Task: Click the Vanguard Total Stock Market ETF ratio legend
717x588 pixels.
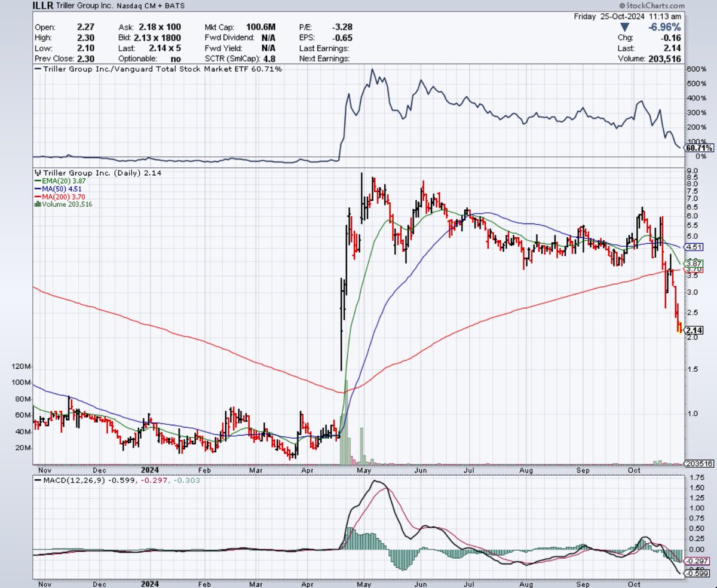Action: 158,69
